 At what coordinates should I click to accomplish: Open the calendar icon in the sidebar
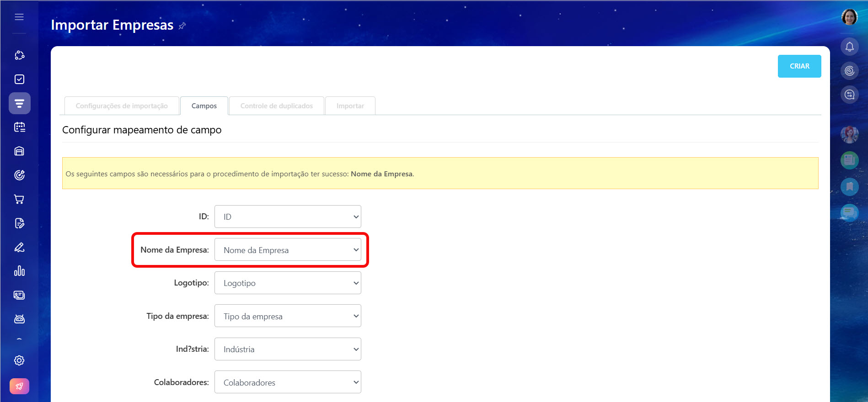19,127
